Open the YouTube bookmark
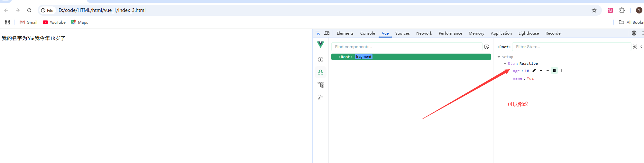 coord(54,22)
